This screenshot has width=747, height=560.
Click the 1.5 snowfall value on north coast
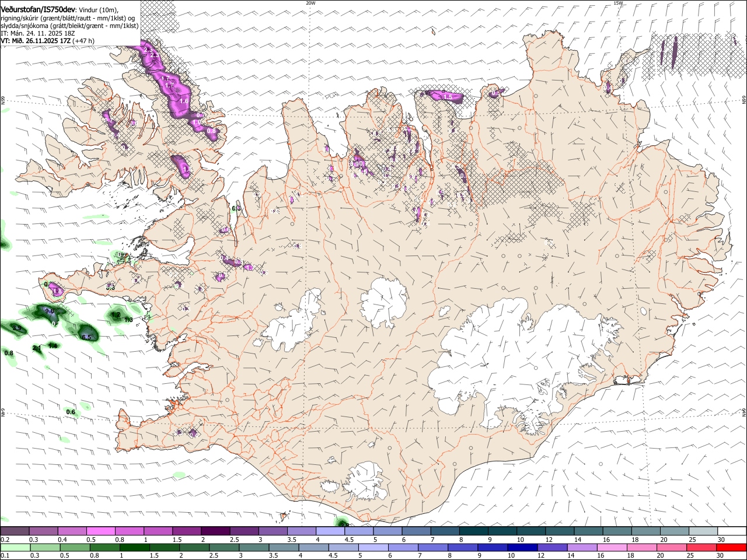click(x=448, y=97)
